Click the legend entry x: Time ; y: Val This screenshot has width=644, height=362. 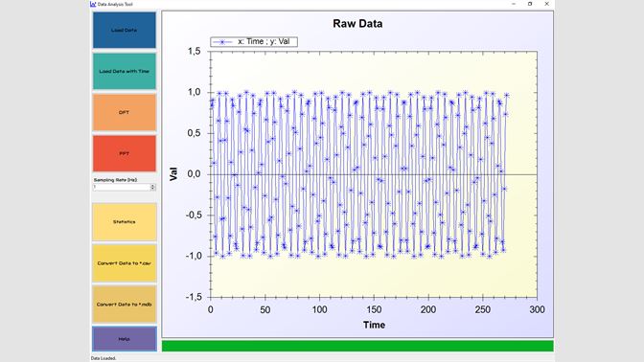coord(254,42)
